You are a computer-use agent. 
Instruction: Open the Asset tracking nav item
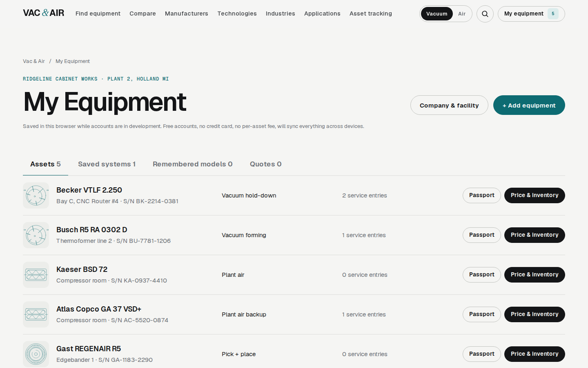tap(371, 13)
